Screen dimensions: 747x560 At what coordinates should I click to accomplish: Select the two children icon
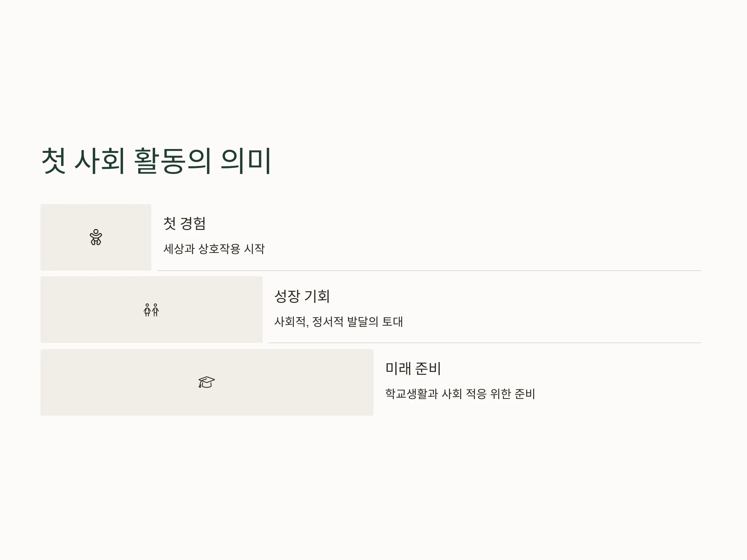pos(151,310)
